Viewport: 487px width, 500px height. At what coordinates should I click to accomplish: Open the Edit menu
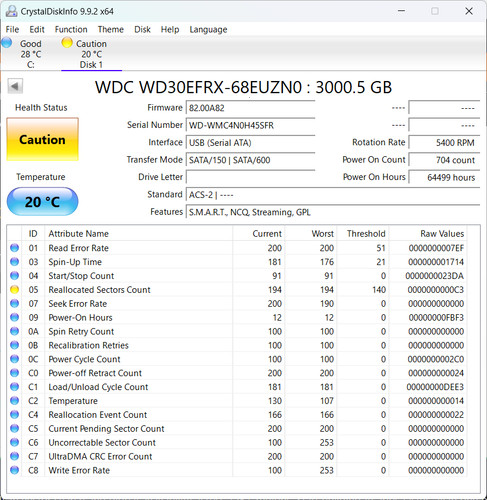(37, 29)
